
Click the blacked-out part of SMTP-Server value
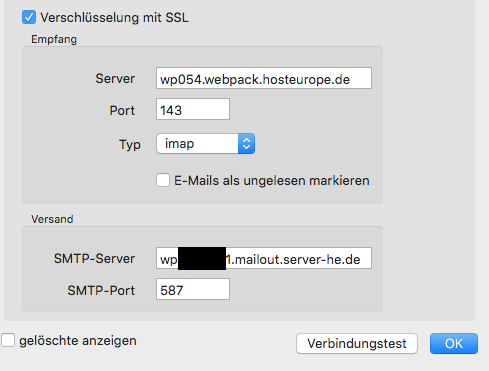(x=202, y=258)
